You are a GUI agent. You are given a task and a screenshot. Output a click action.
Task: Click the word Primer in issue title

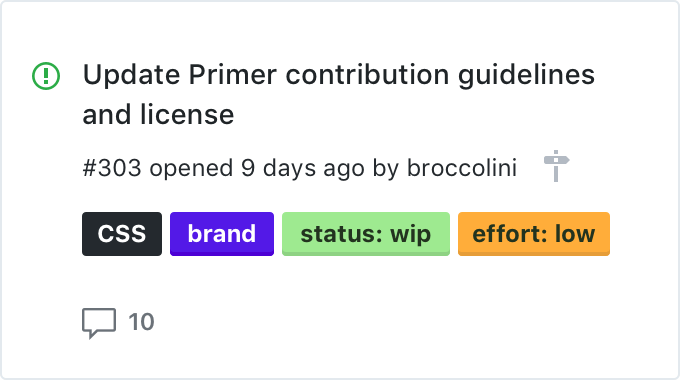click(x=232, y=74)
